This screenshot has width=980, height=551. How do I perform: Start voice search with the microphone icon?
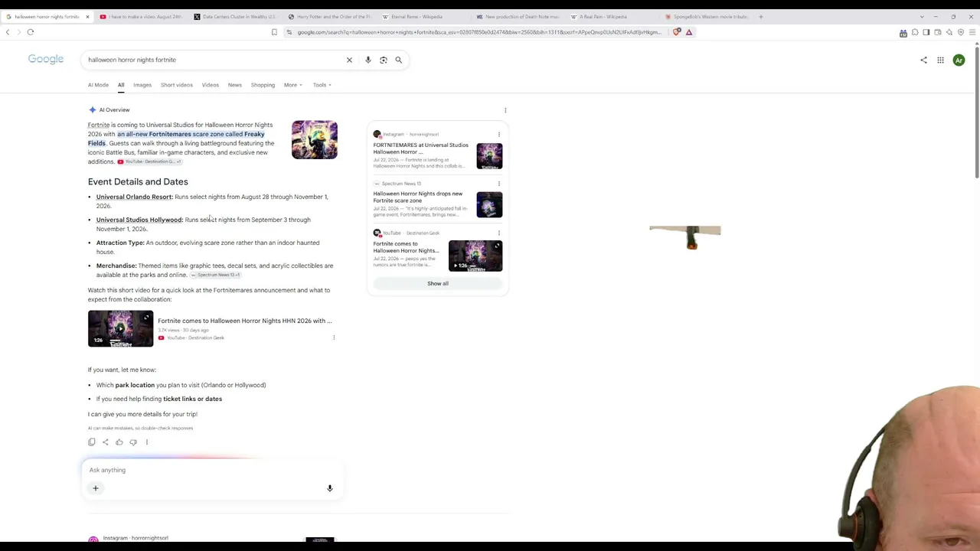[x=367, y=60]
